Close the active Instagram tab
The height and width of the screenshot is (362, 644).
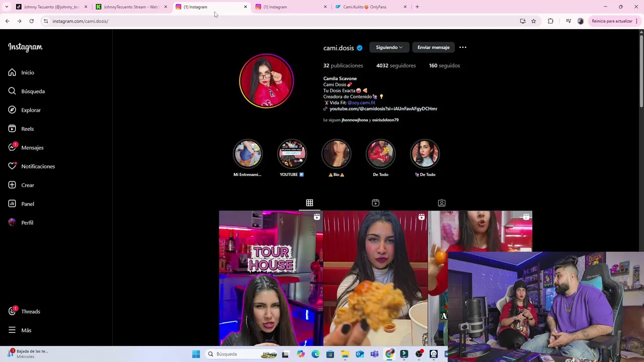[x=246, y=7]
